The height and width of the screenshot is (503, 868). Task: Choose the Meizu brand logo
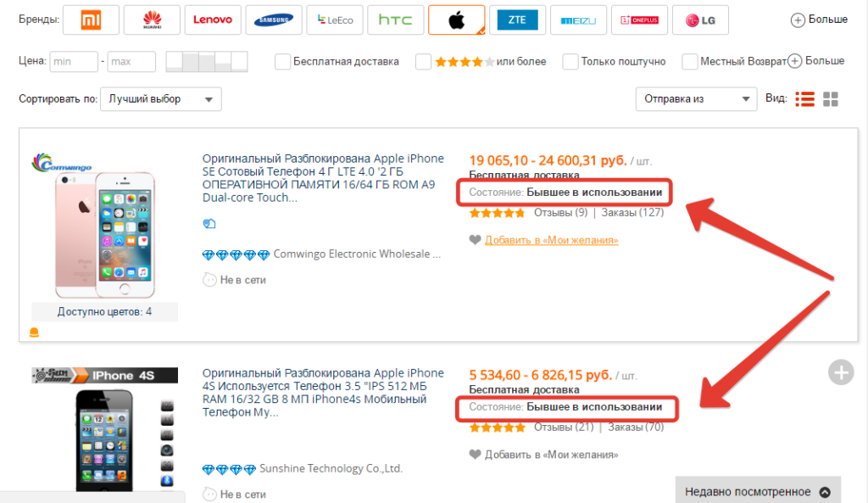(578, 20)
